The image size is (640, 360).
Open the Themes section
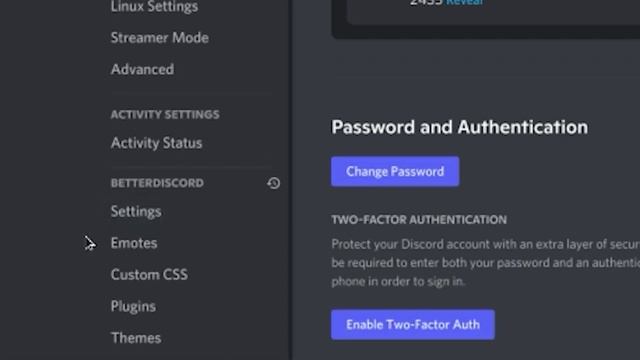pos(136,338)
